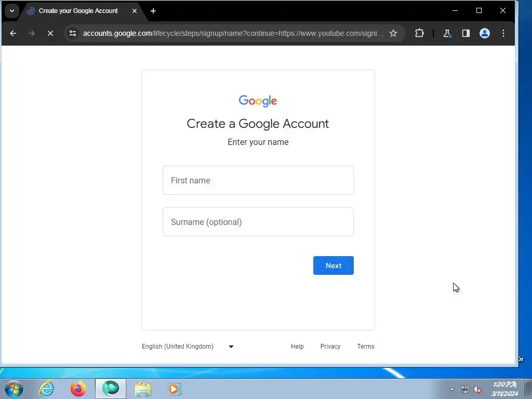
Task: Launch Firefox from the taskbar
Action: (78, 389)
